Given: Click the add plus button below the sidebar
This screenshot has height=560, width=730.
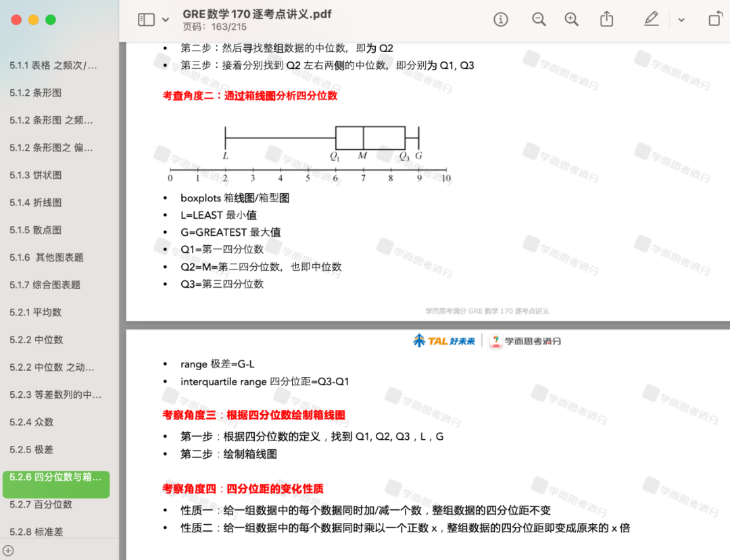Looking at the screenshot, I should click(8, 551).
